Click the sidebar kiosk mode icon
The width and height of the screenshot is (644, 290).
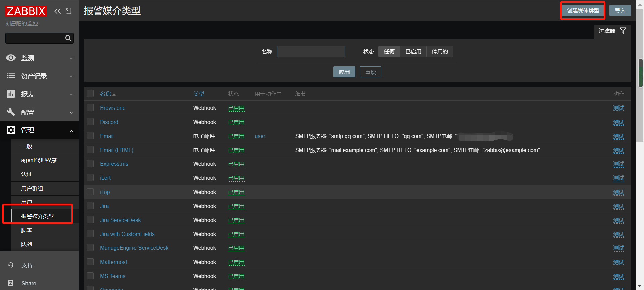tap(68, 11)
